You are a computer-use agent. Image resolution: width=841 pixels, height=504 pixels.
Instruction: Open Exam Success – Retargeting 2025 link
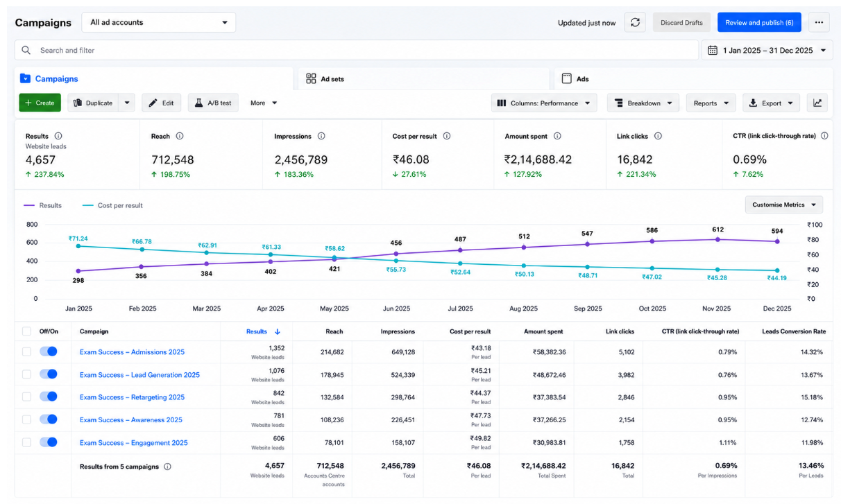pyautogui.click(x=132, y=397)
